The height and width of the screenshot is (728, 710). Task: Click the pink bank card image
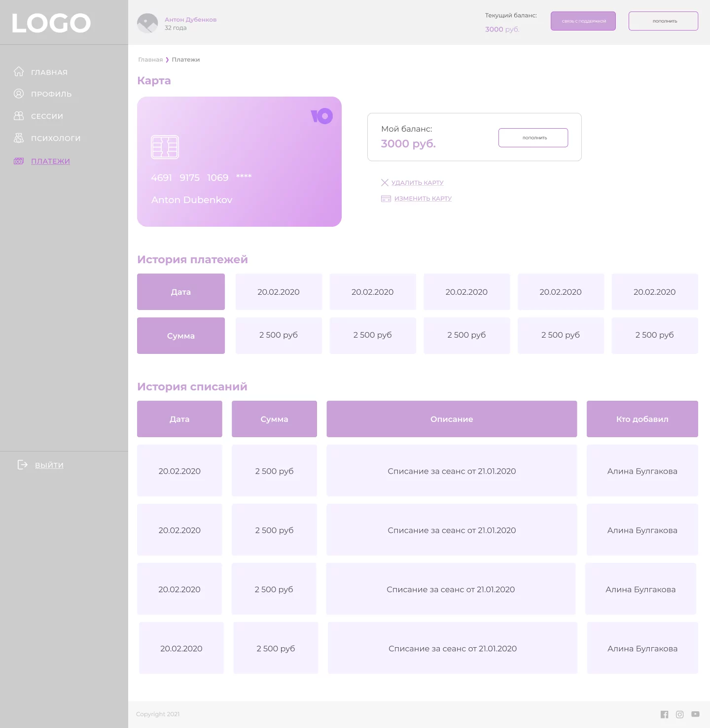(239, 162)
